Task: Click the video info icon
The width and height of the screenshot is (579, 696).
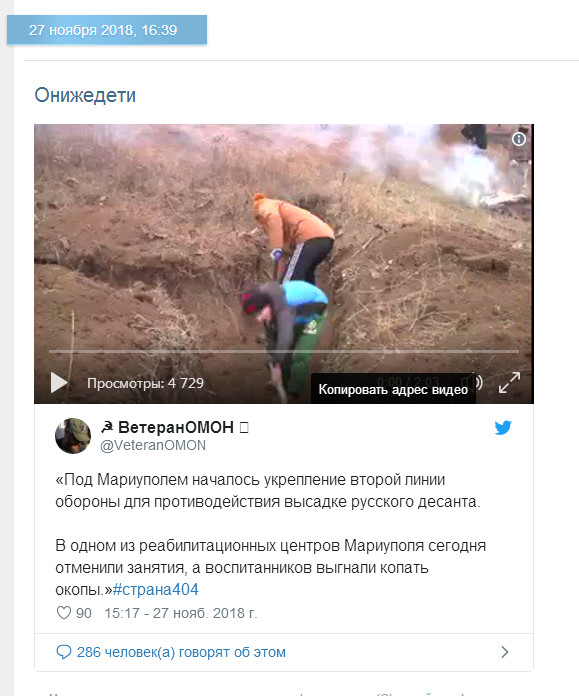Action: (519, 139)
